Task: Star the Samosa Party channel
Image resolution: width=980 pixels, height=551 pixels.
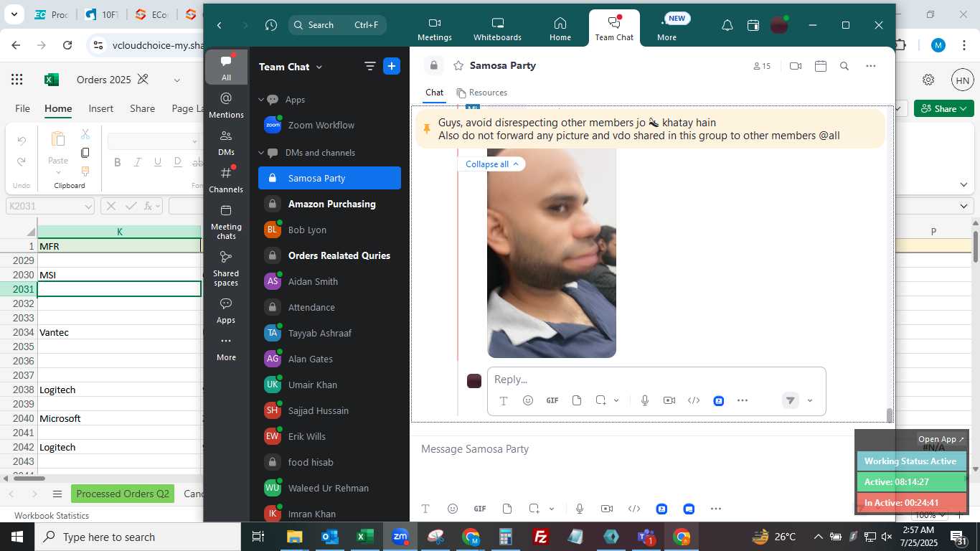Action: [458, 66]
